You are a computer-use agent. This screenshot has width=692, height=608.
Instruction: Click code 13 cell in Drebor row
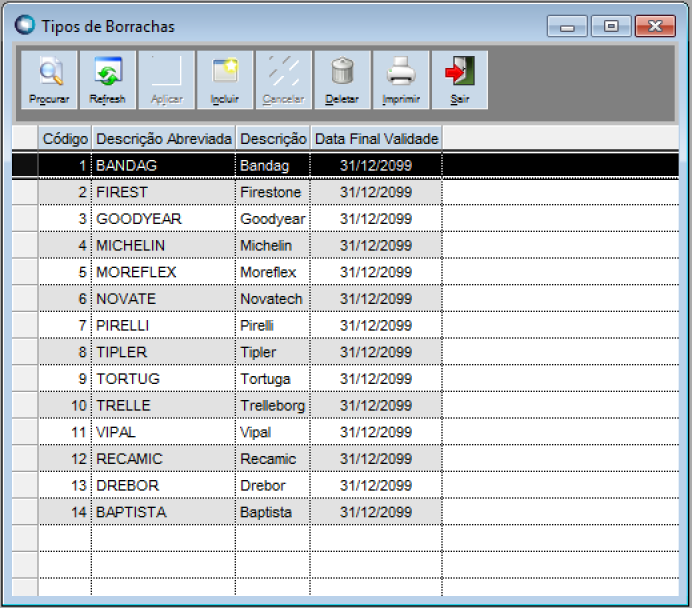[x=65, y=485]
